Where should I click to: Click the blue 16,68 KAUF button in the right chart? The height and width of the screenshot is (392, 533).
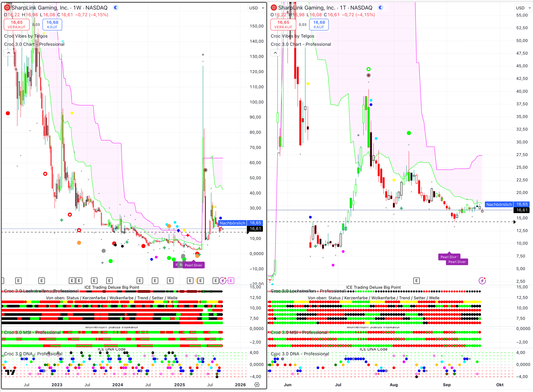click(x=319, y=25)
